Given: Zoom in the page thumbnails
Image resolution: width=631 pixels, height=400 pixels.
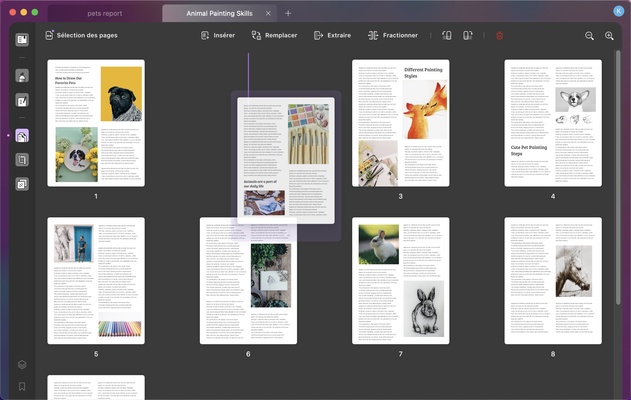Looking at the screenshot, I should (x=609, y=35).
